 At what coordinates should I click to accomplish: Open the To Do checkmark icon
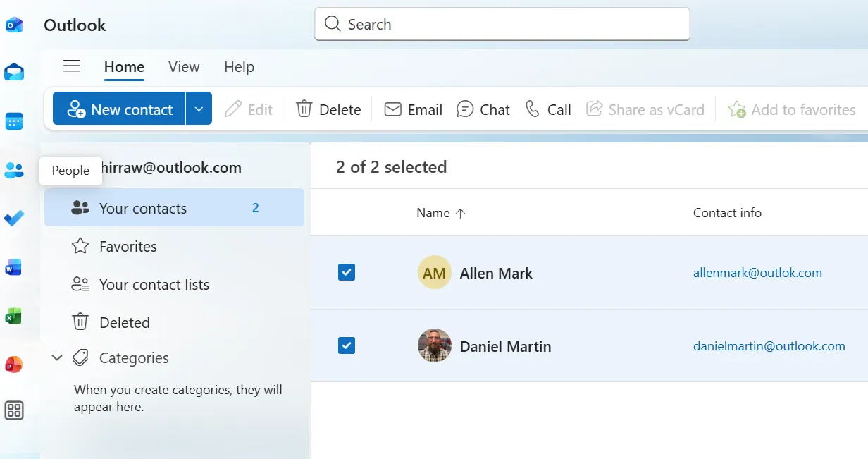(14, 219)
